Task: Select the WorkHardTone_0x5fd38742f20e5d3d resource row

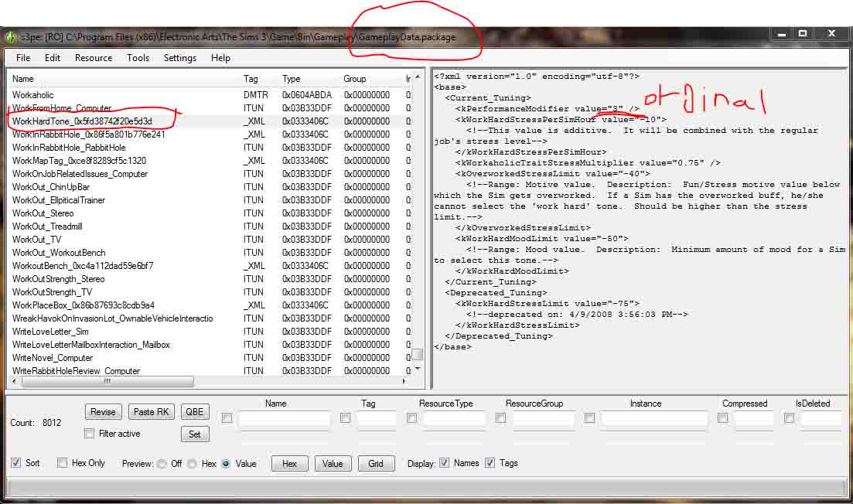Action: point(82,121)
